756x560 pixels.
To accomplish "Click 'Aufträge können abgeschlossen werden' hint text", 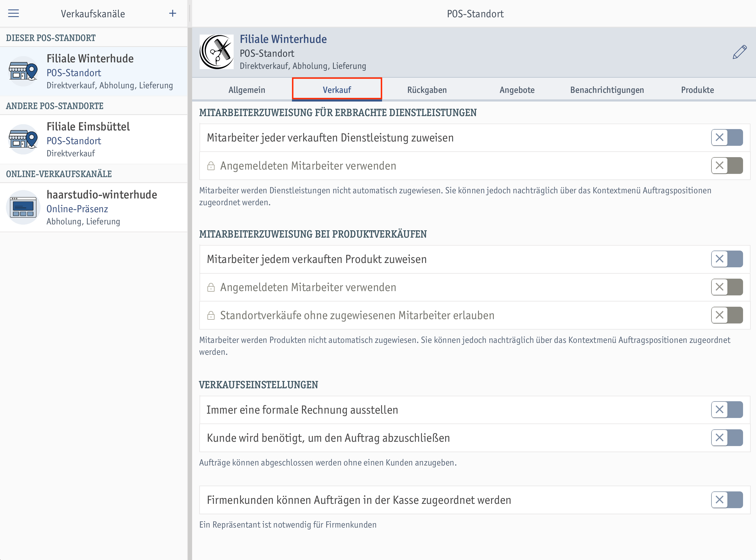I will point(328,463).
